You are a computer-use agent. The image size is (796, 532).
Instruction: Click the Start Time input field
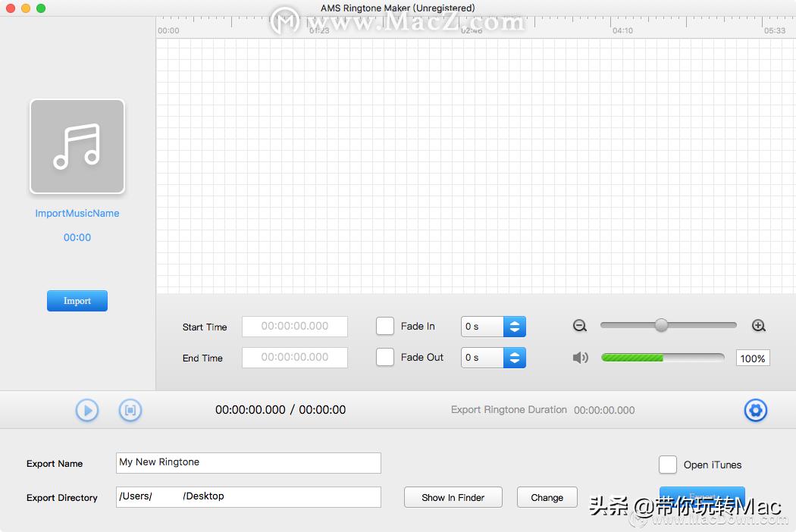(x=294, y=327)
